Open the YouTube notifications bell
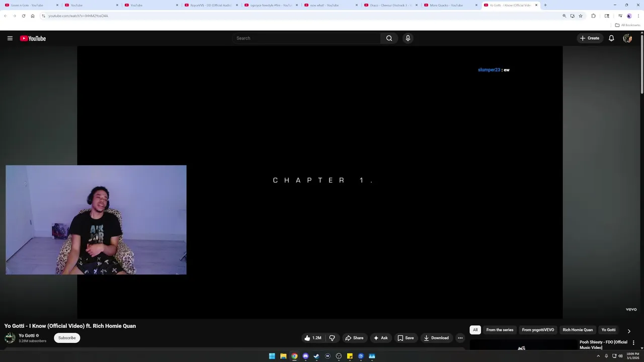644x362 pixels. point(611,38)
